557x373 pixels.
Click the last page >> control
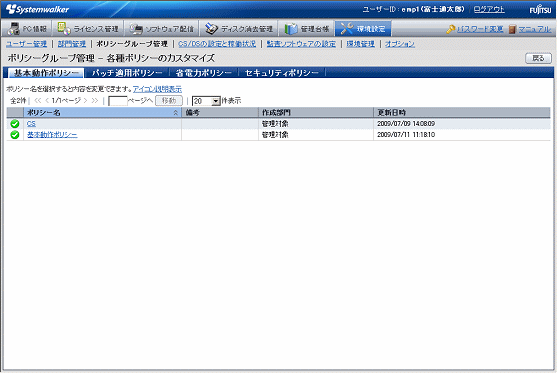tap(94, 101)
